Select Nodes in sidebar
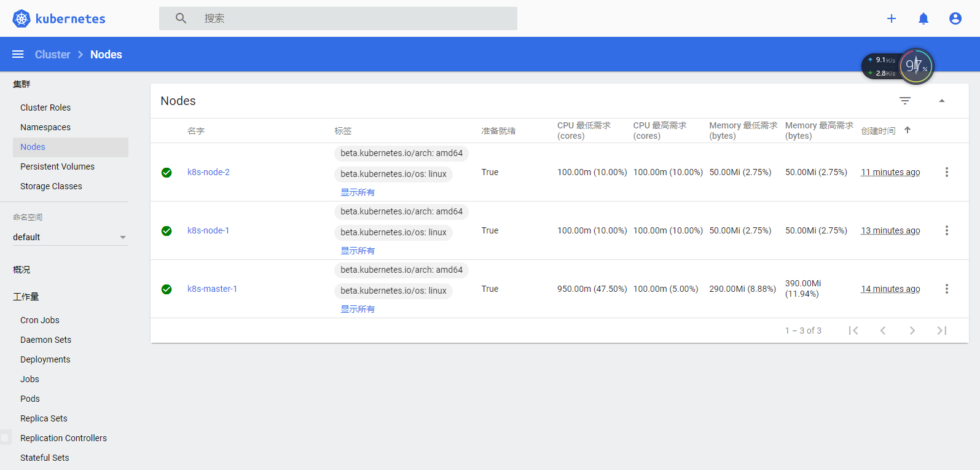The width and height of the screenshot is (980, 470). [70, 147]
